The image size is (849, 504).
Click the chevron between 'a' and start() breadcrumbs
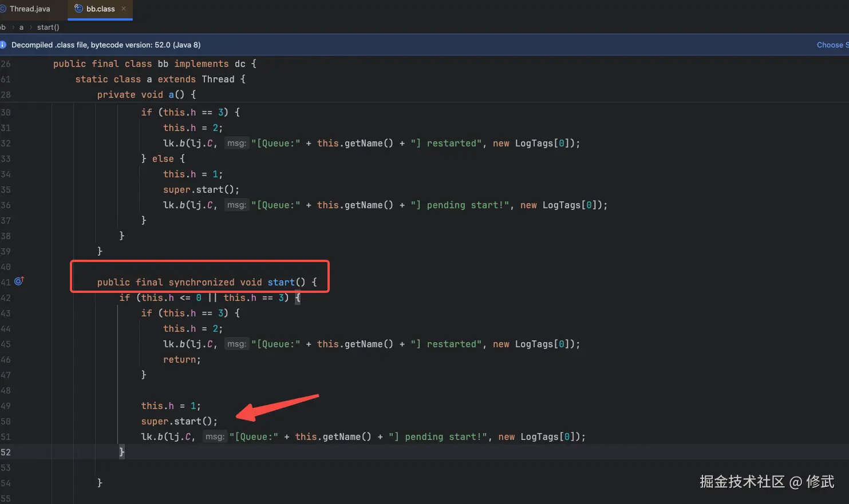click(x=31, y=27)
